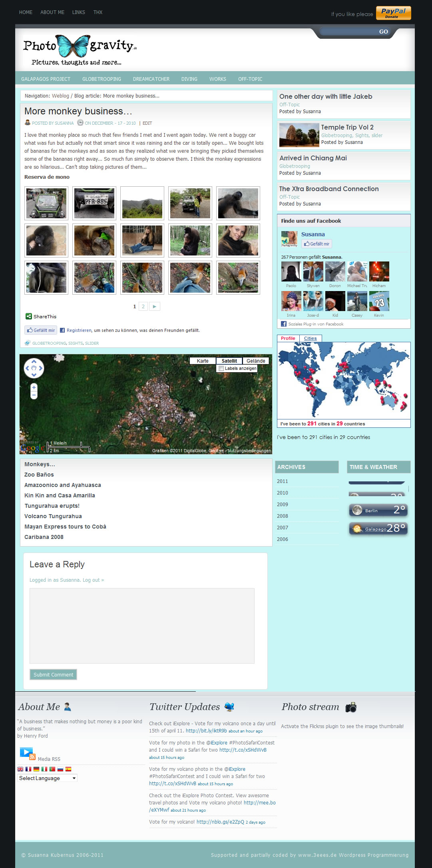Screen dimensions: 432x868
Task: Zoom in on the map with the plus button
Action: coord(34,387)
